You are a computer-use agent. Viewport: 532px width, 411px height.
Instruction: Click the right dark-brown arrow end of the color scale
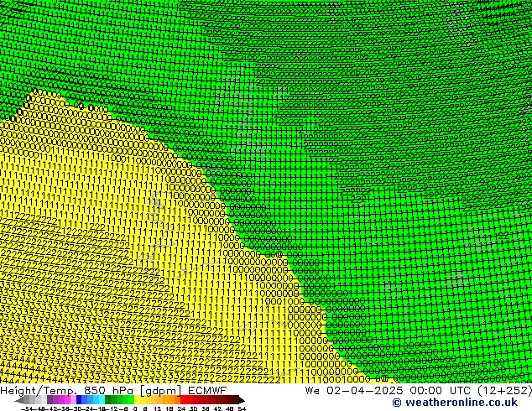click(x=242, y=400)
